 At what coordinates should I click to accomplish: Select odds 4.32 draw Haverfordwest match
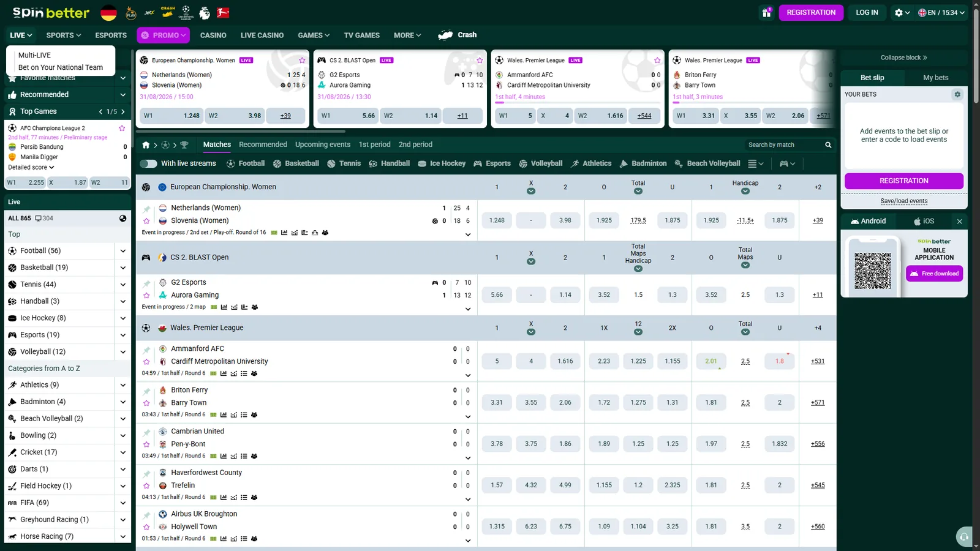click(x=531, y=485)
